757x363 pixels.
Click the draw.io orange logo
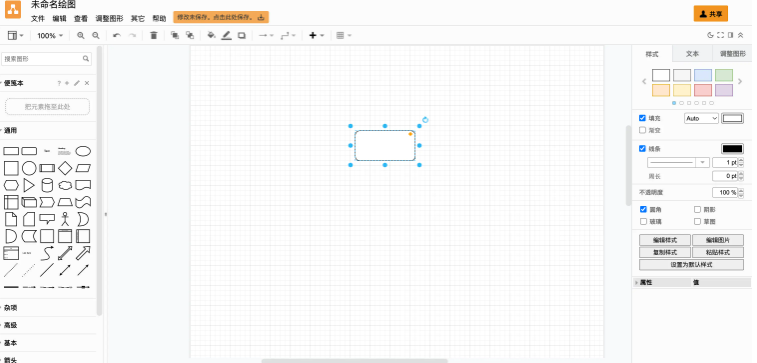13,10
